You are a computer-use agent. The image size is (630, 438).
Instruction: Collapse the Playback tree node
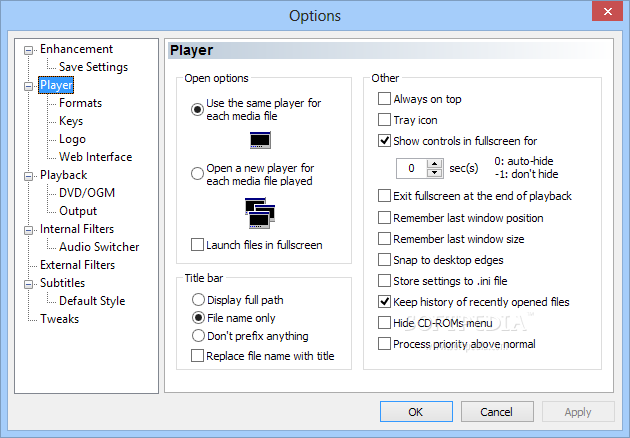click(28, 176)
